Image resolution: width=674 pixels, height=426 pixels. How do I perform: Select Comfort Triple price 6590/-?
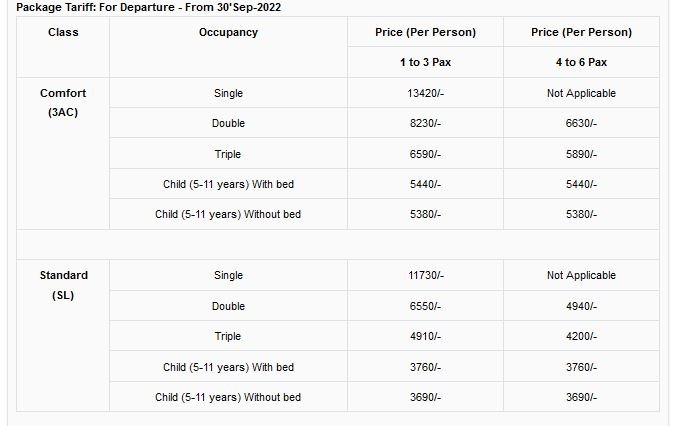[425, 154]
